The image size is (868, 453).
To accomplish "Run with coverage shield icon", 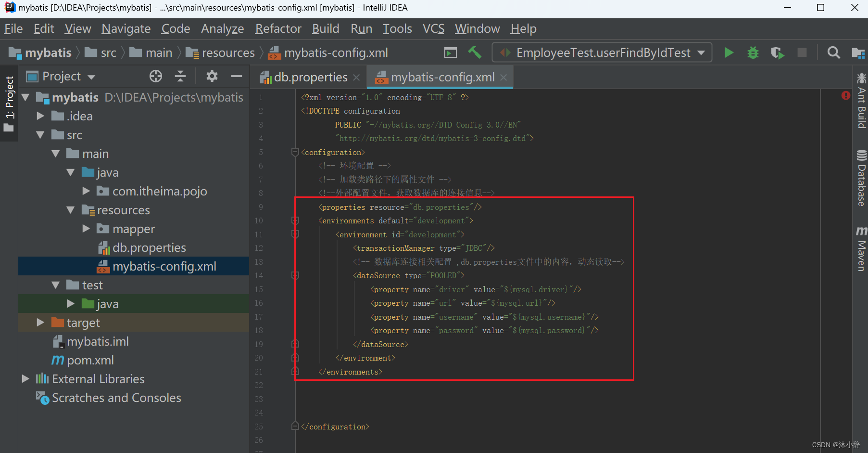I will pos(777,52).
